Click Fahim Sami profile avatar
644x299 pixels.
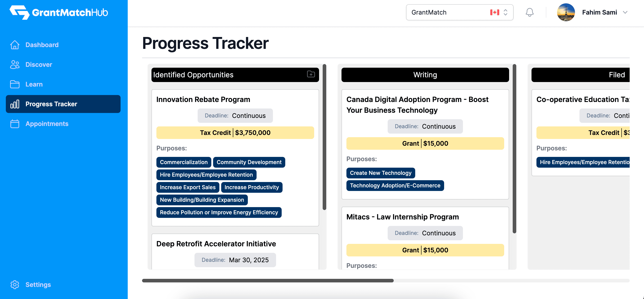(x=566, y=12)
